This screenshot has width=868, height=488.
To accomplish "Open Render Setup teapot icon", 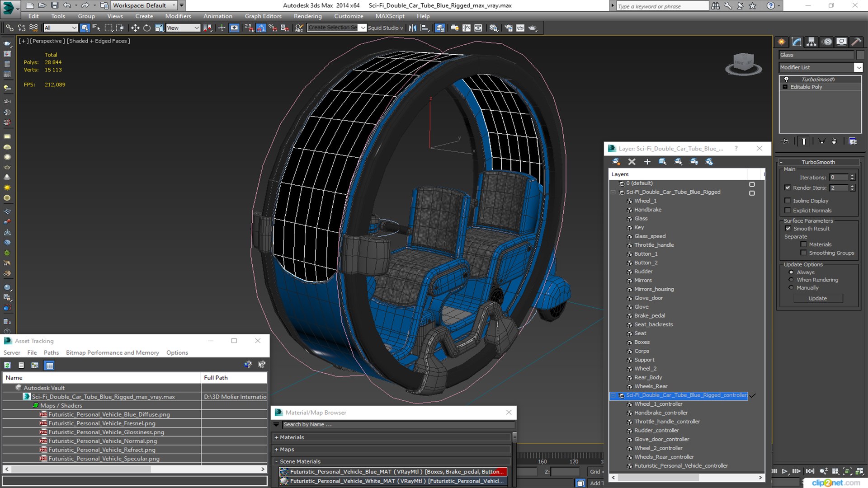I will [x=509, y=28].
